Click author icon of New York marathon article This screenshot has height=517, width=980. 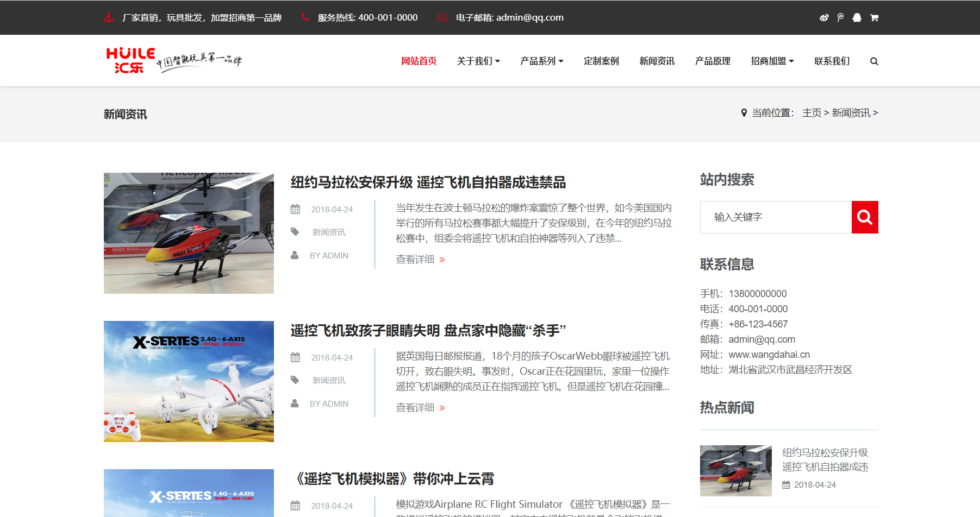click(x=295, y=255)
